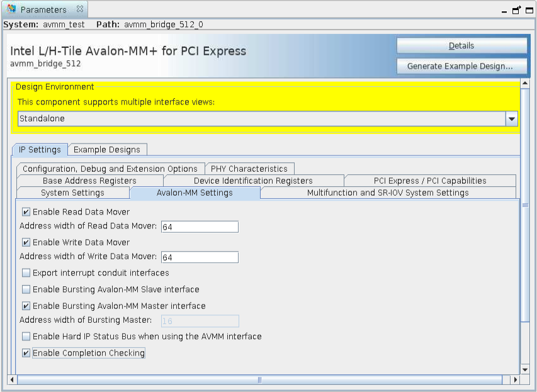Viewport: 537px width, 392px height.
Task: Uncheck Enable Bursting Avalon-MM Master interface
Action: (26, 306)
